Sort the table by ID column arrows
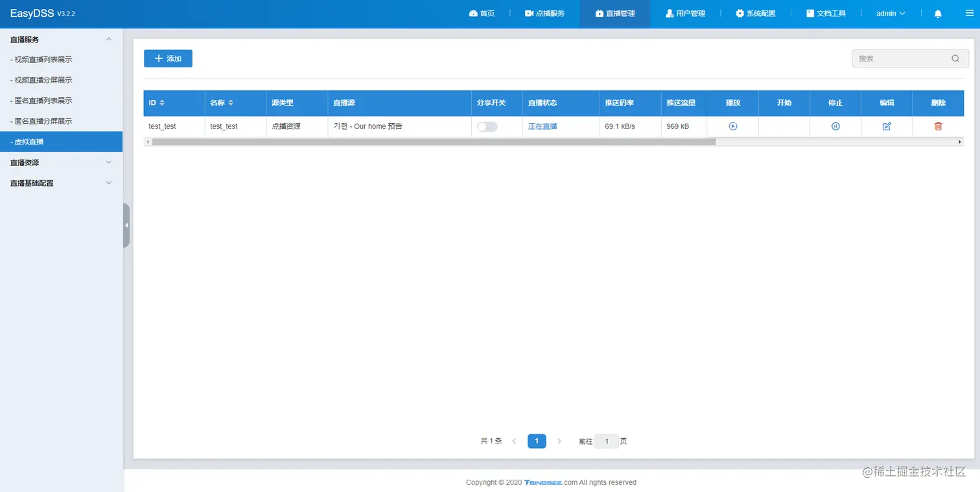 point(162,103)
